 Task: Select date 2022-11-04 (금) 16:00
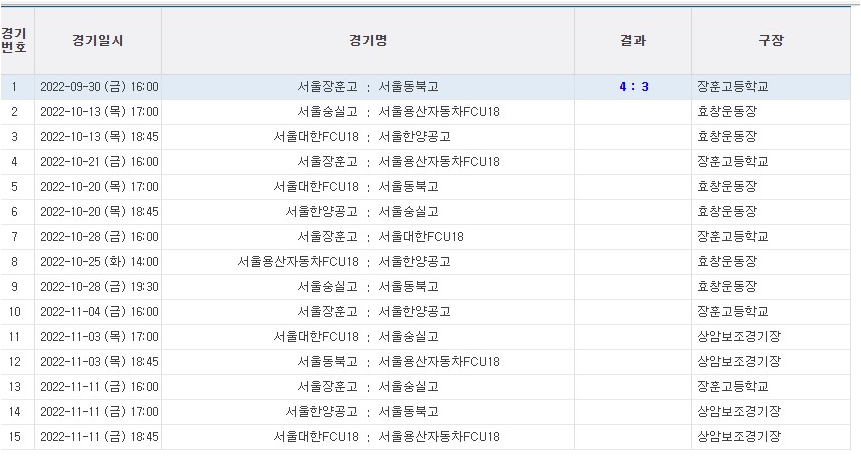[x=99, y=312]
